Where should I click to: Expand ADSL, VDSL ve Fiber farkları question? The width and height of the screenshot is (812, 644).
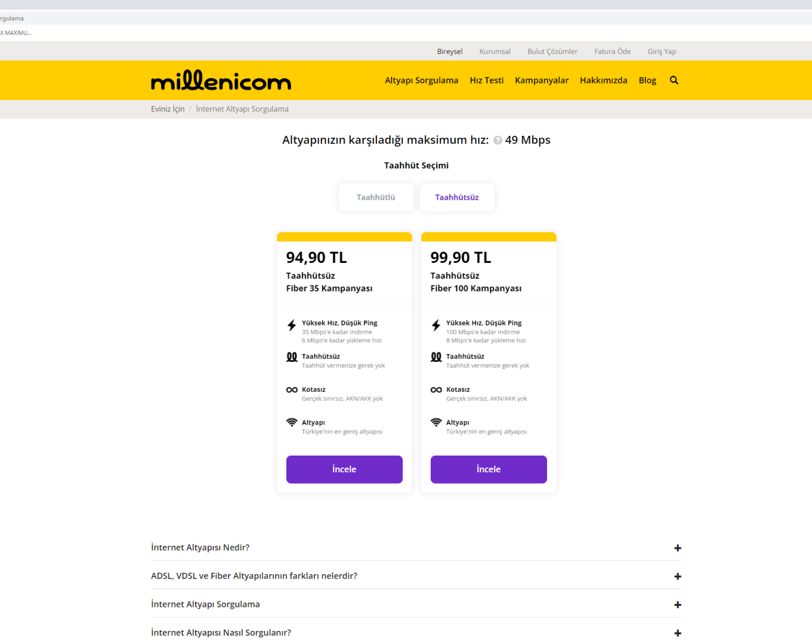coord(678,576)
